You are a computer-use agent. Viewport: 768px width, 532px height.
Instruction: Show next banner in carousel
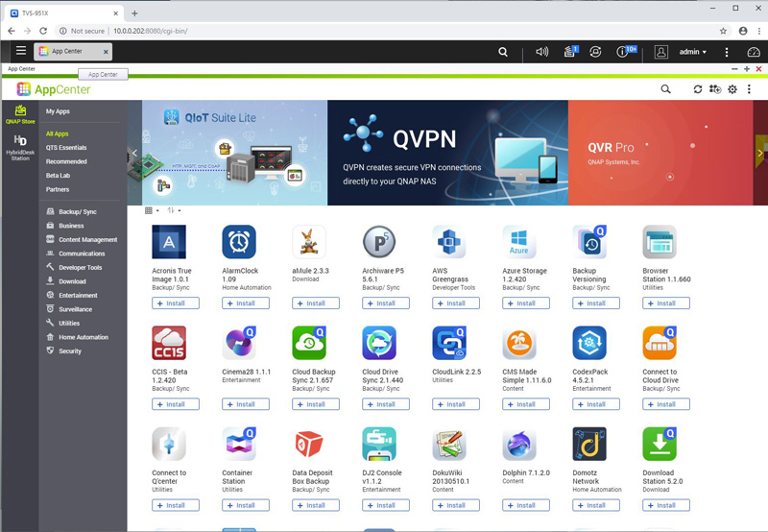(x=760, y=153)
